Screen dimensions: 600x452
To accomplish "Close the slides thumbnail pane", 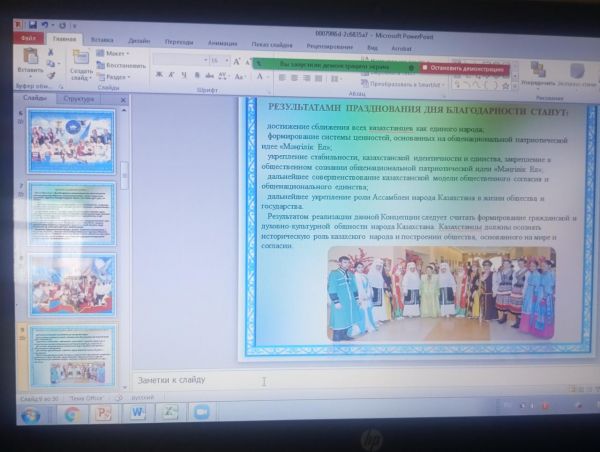I will (123, 100).
